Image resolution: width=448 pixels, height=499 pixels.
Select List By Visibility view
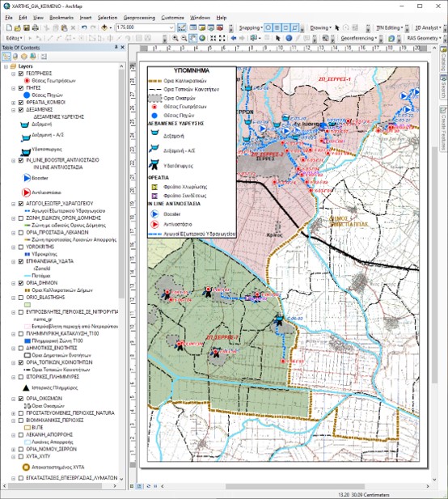[24, 57]
